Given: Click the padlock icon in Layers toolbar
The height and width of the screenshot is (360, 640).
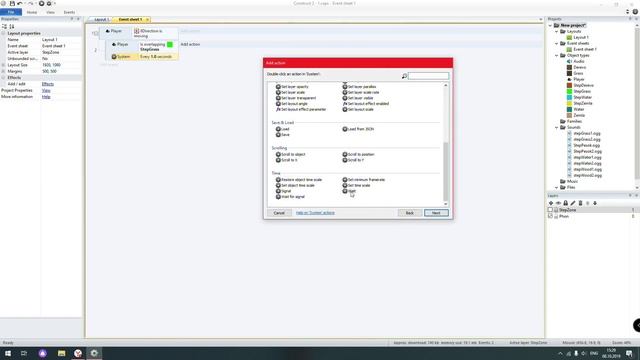Looking at the screenshot, I should (566, 203).
